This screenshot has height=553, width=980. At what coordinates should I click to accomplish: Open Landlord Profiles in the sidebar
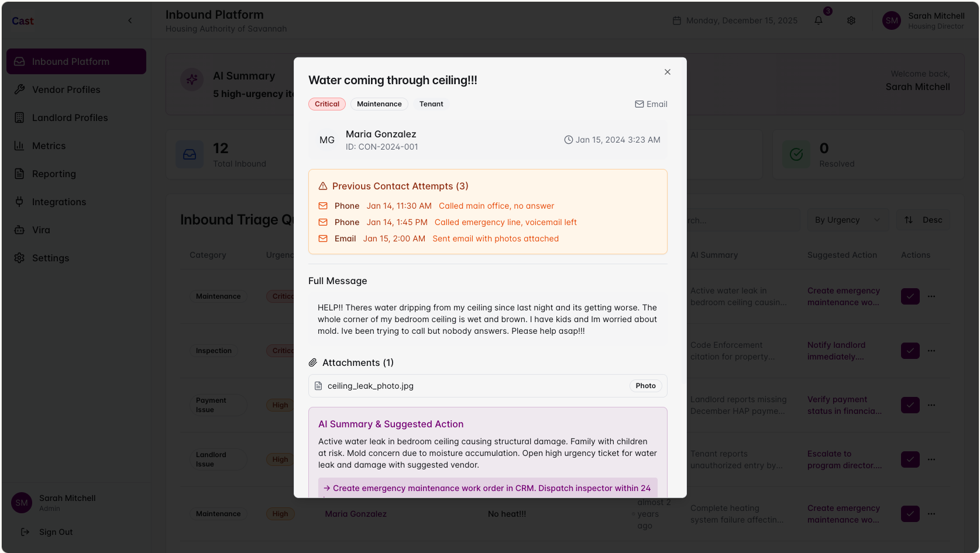pyautogui.click(x=76, y=117)
